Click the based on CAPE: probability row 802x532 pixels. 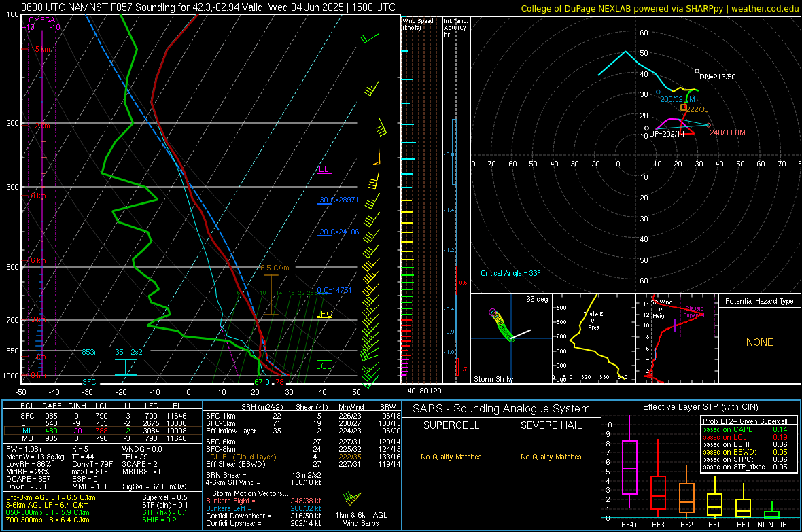pyautogui.click(x=745, y=429)
